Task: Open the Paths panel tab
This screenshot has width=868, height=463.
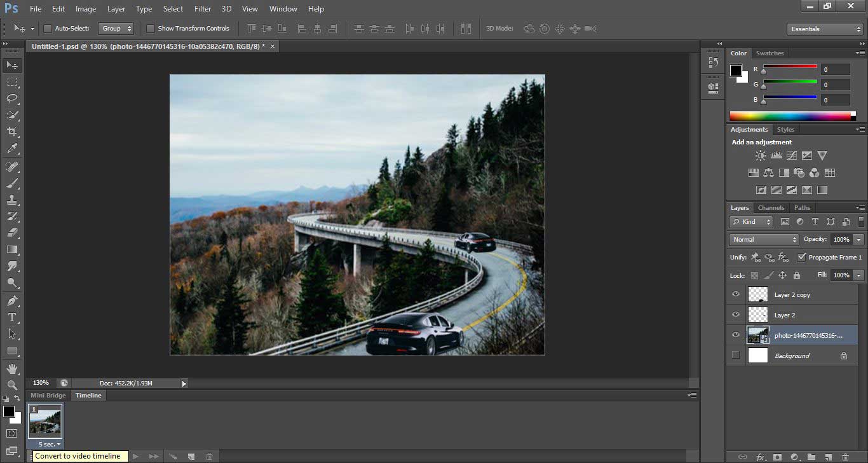Action: tap(802, 208)
